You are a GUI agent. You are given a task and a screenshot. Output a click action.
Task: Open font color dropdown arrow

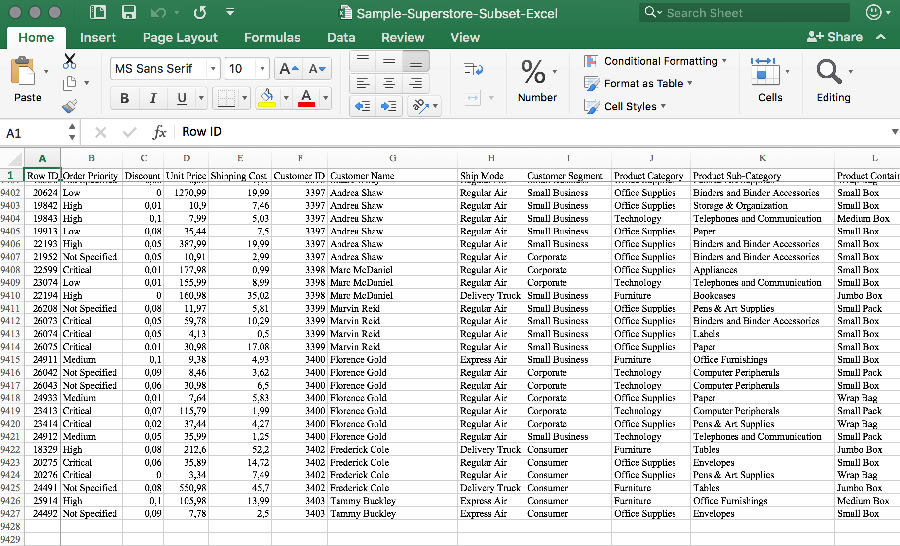click(x=325, y=98)
